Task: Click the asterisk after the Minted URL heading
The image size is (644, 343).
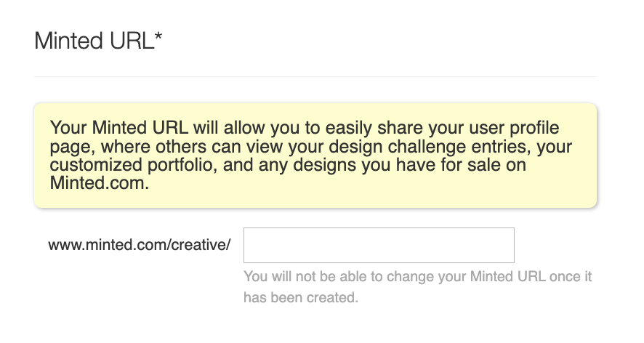Action: (158, 36)
